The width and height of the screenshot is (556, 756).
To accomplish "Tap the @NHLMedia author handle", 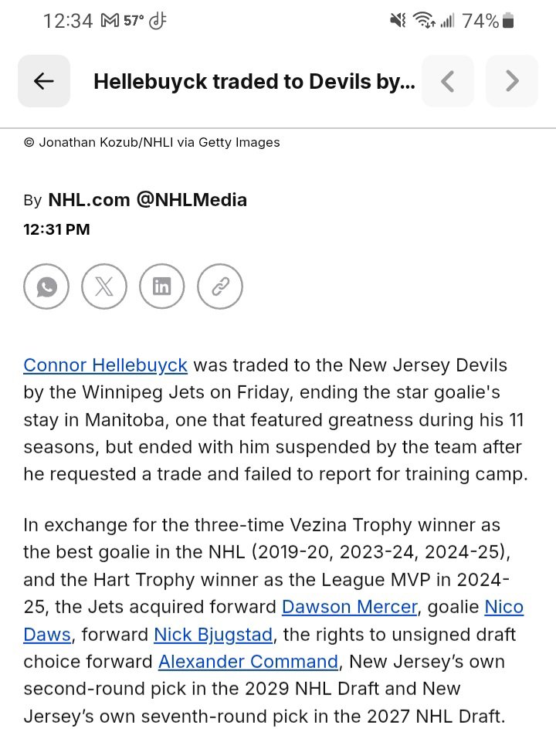I will point(192,199).
